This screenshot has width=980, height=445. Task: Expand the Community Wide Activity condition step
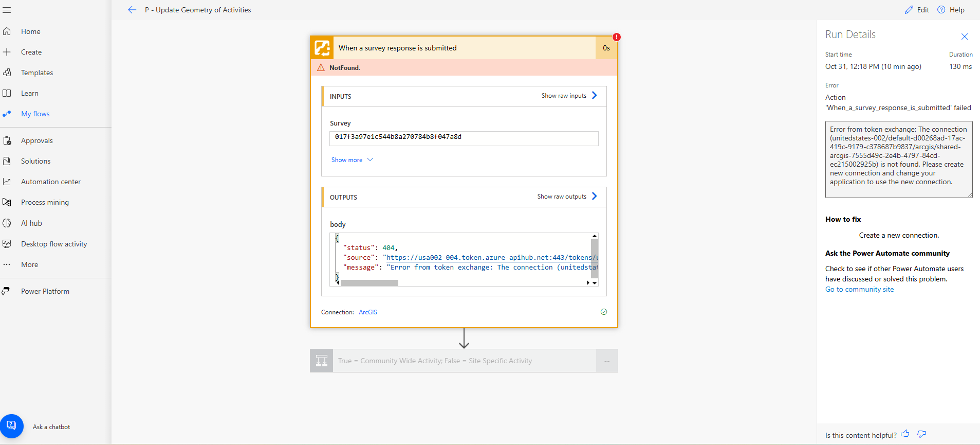464,361
